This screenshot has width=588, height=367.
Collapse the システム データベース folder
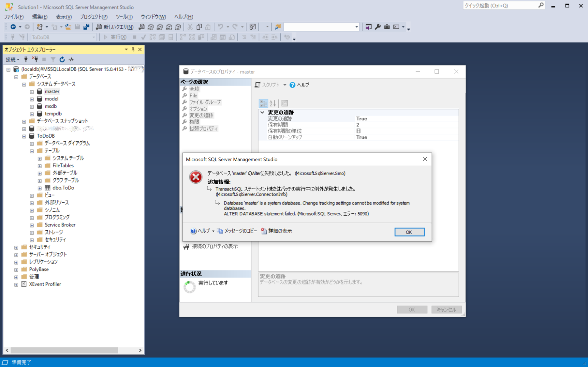[24, 84]
